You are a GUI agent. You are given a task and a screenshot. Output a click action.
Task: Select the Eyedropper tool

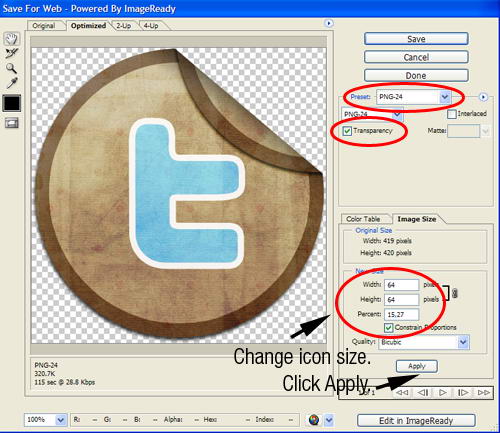pyautogui.click(x=11, y=83)
